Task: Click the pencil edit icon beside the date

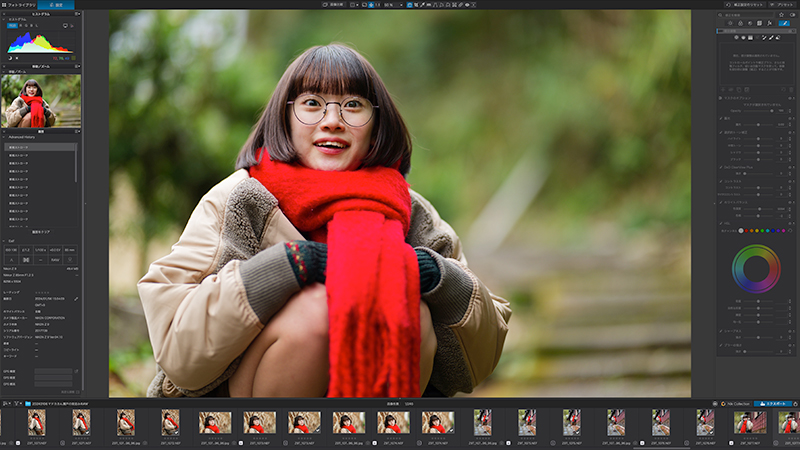Action: 76,298
